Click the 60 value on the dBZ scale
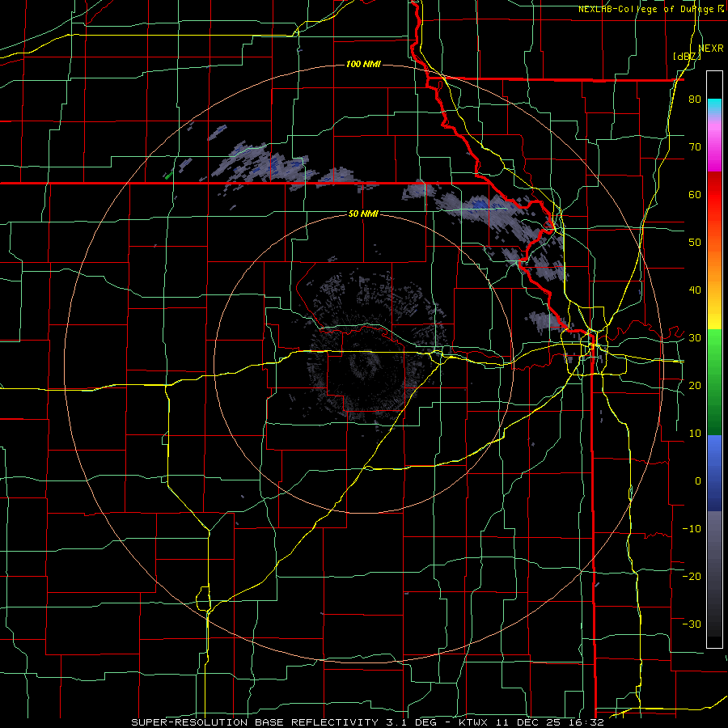The width and height of the screenshot is (728, 728). [x=695, y=194]
